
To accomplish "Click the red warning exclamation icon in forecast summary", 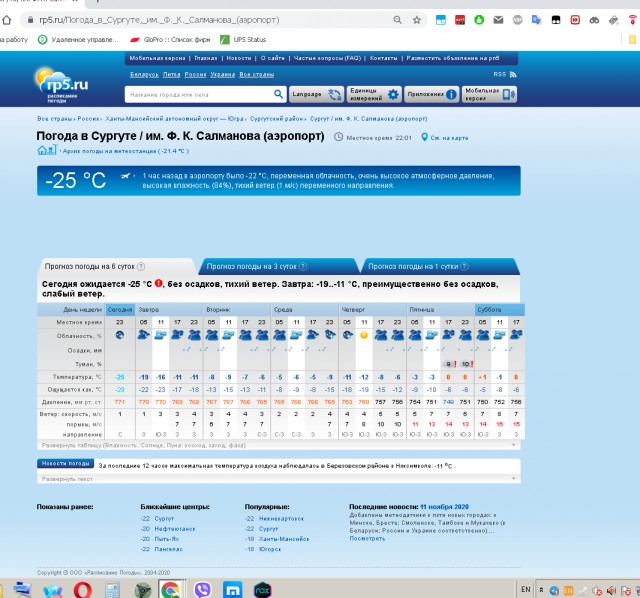I will [158, 283].
